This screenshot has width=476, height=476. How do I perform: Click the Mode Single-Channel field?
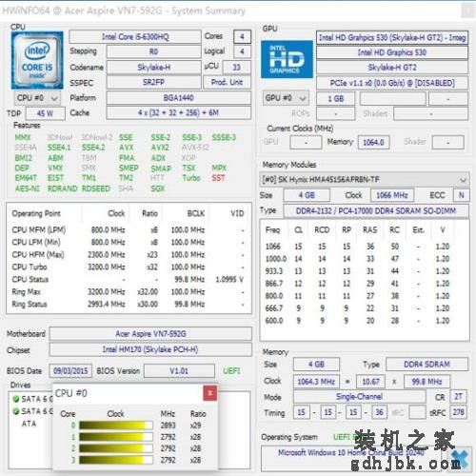coord(359,397)
